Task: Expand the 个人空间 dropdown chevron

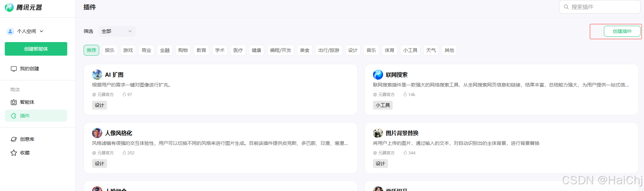Action: [x=41, y=31]
